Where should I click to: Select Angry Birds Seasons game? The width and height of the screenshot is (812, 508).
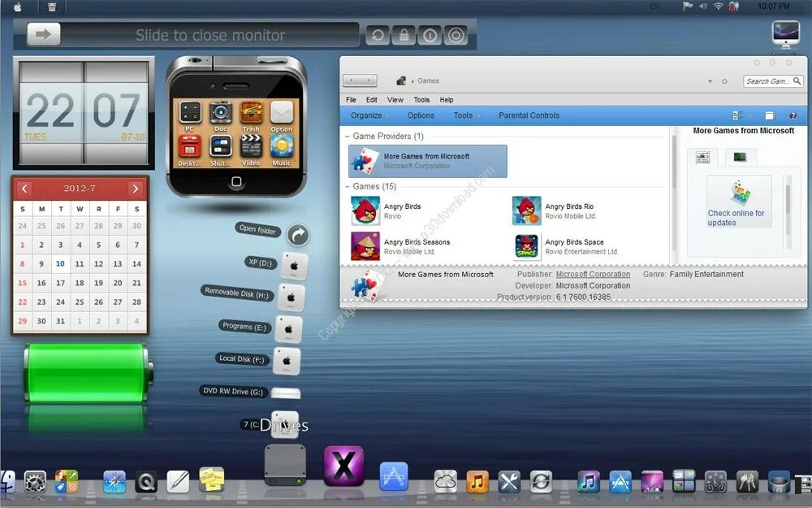(401, 246)
